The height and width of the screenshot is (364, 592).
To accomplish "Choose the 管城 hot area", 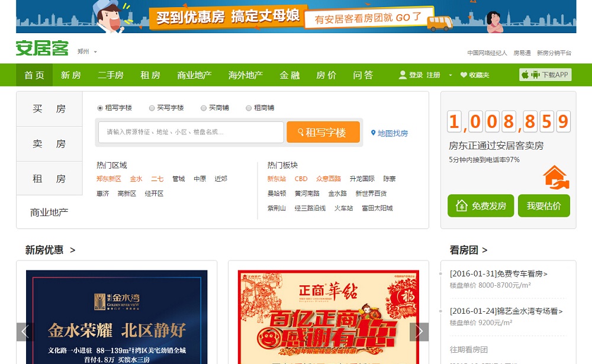I will point(179,179).
